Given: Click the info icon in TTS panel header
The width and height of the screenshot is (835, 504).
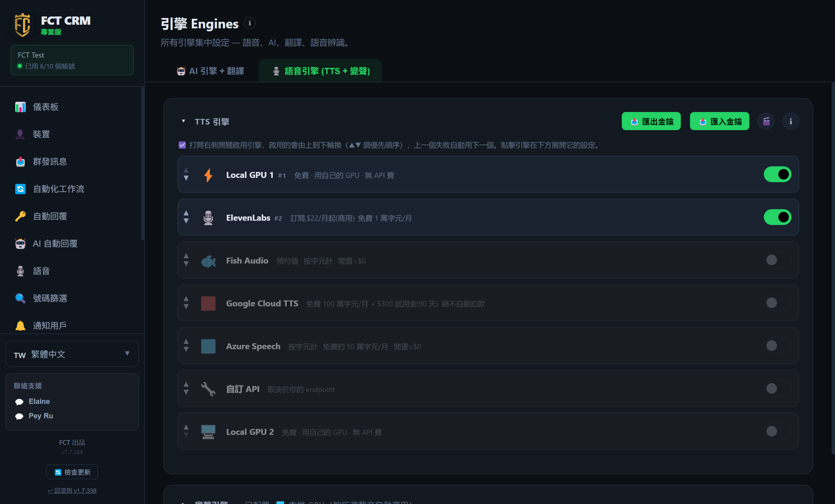Looking at the screenshot, I should click(x=791, y=121).
